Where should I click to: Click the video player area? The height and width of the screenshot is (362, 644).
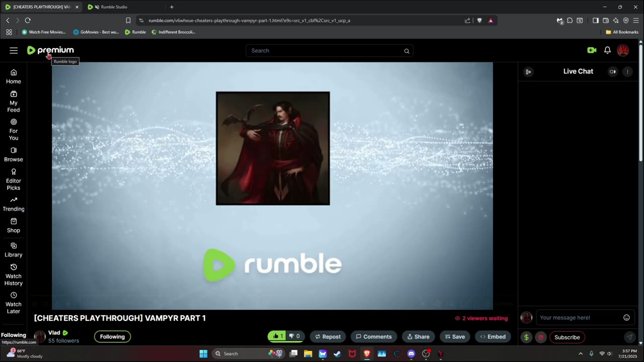272,186
